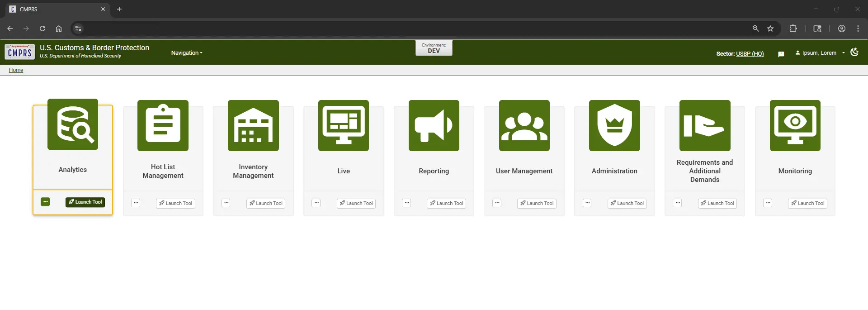Screen dimensions: 868x310
Task: Click the Monitoring title text
Action: point(795,171)
